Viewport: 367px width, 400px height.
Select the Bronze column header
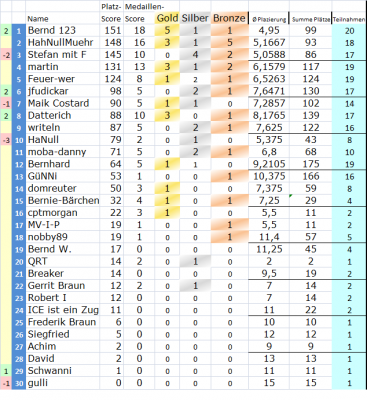pos(229,18)
